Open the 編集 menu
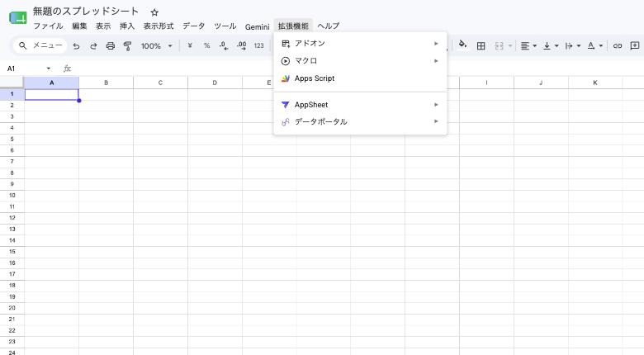 coord(79,26)
